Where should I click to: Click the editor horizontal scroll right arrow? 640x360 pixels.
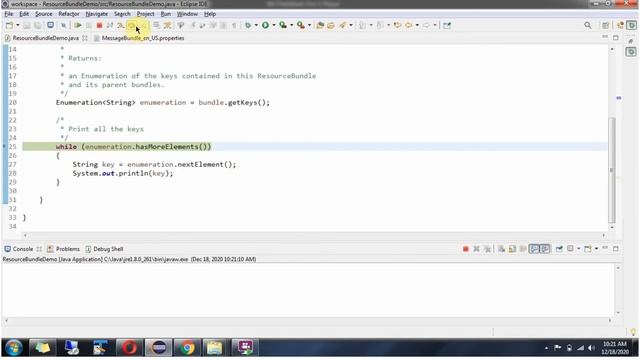[x=603, y=235]
